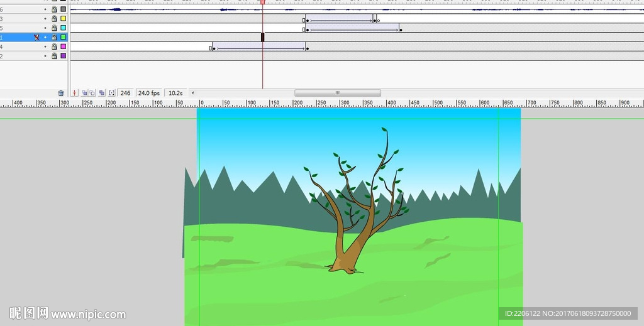Screen dimensions: 644x326
Task: Click the elapsed time value 10.2s
Action: [175, 93]
